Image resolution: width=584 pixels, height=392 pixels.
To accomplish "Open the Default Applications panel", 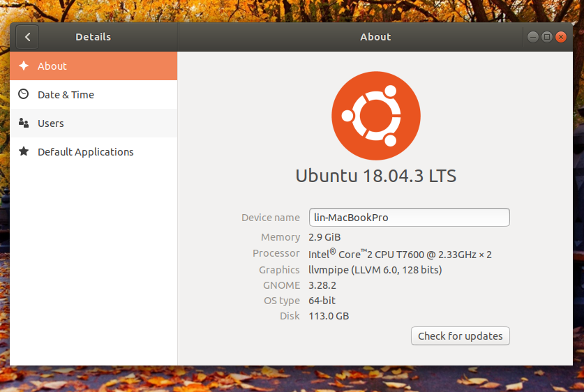I will click(93, 152).
